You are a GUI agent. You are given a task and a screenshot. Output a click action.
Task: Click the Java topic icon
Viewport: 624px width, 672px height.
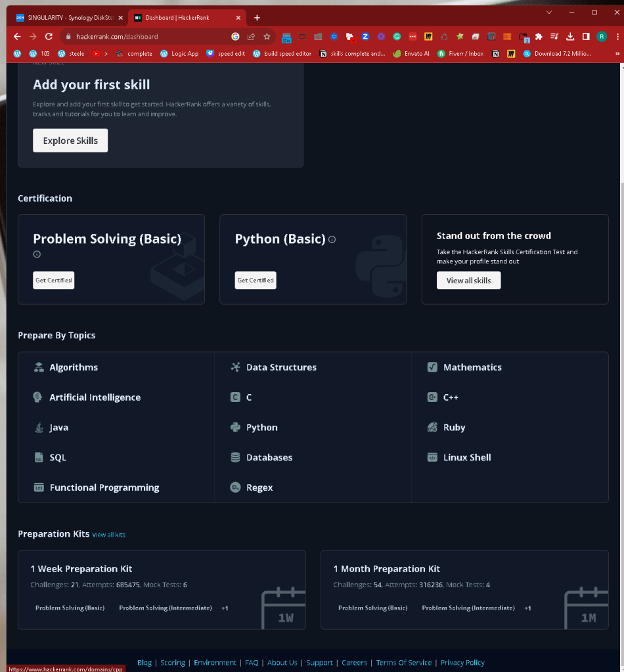(x=39, y=427)
